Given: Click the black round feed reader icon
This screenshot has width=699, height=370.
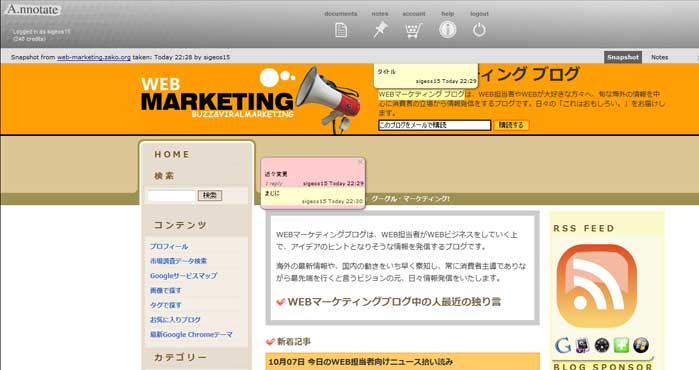Looking at the screenshot, I should [x=602, y=345].
